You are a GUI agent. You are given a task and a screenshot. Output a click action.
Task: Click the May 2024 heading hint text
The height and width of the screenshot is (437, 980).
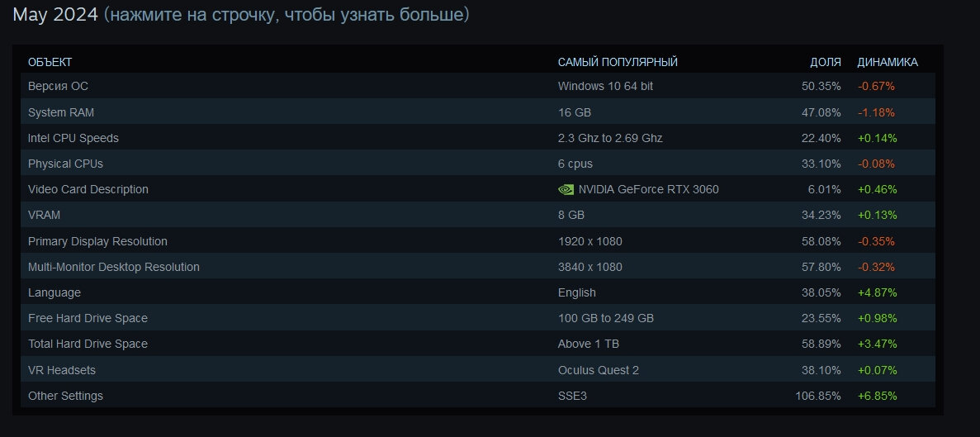[286, 14]
